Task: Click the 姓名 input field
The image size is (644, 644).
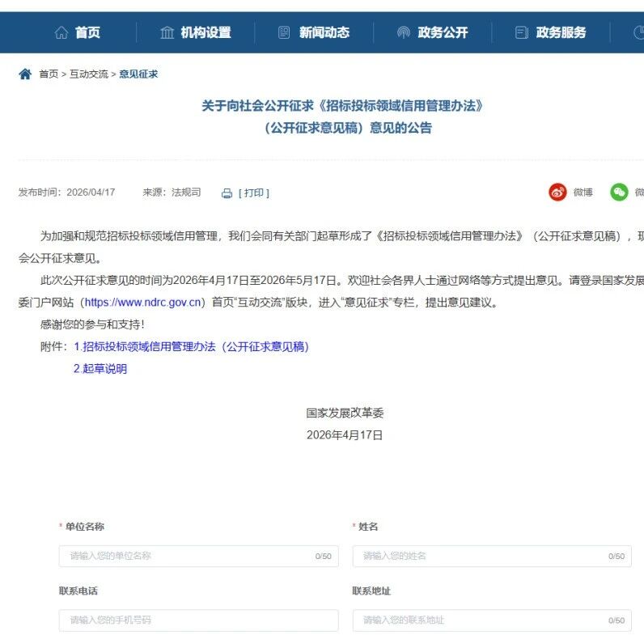Action: [492, 556]
